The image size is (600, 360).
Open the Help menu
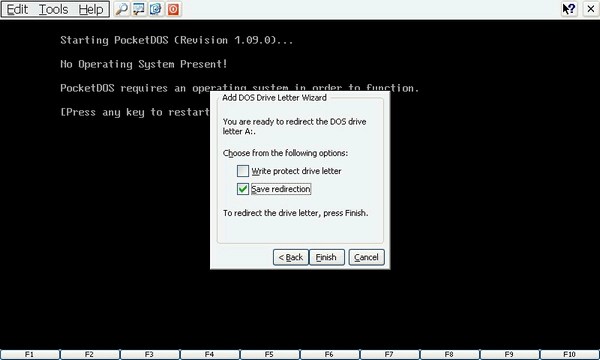[x=91, y=9]
